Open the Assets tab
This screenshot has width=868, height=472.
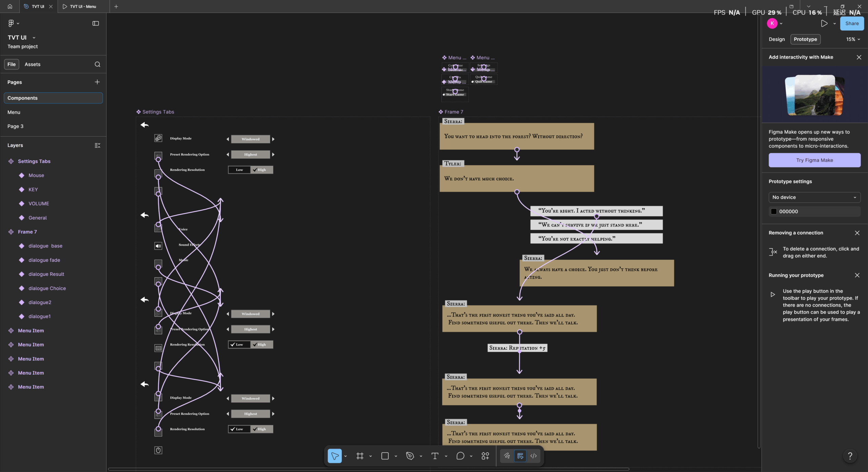coord(33,64)
